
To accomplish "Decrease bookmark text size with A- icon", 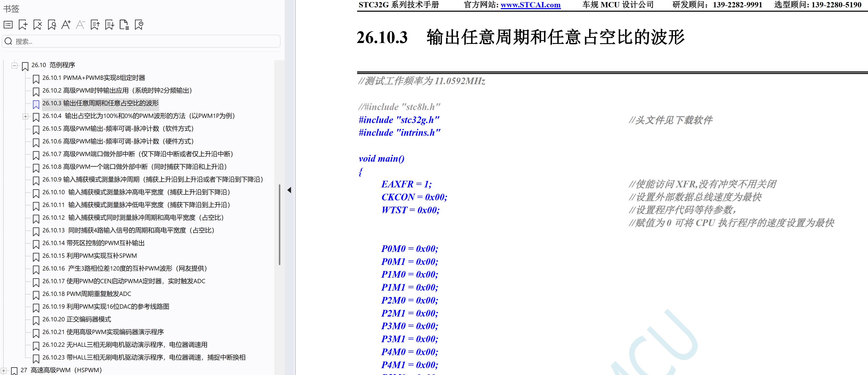I will (80, 25).
